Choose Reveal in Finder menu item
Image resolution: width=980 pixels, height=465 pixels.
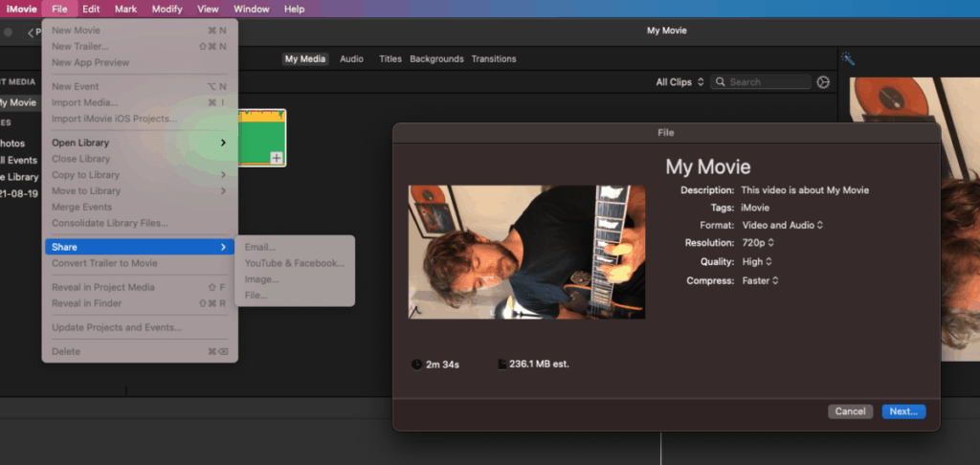tap(140, 303)
